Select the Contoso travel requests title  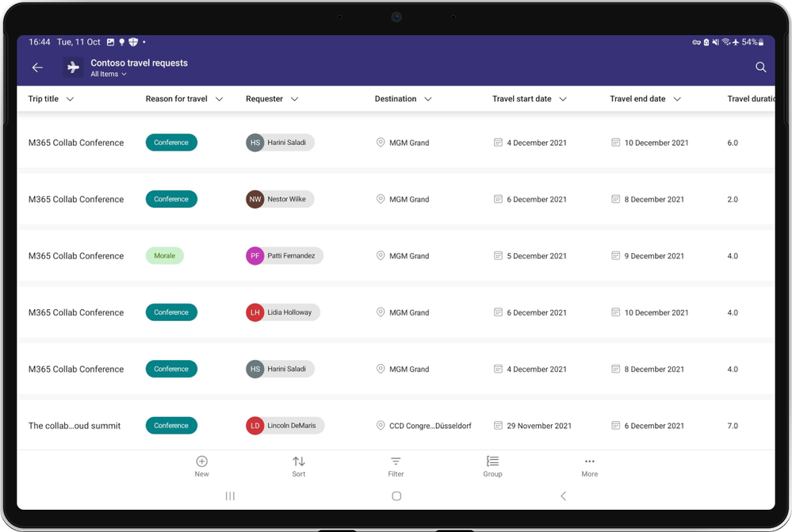pyautogui.click(x=139, y=63)
